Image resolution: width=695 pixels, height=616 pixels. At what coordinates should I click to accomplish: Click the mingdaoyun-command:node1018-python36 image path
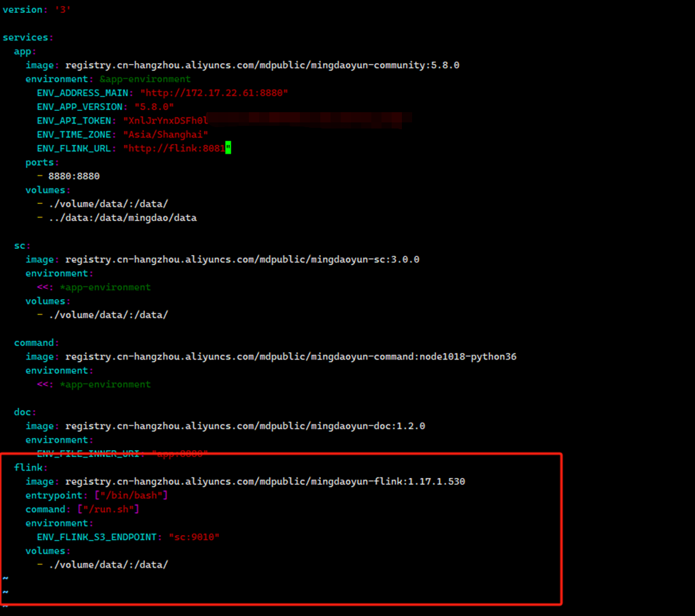[291, 357]
